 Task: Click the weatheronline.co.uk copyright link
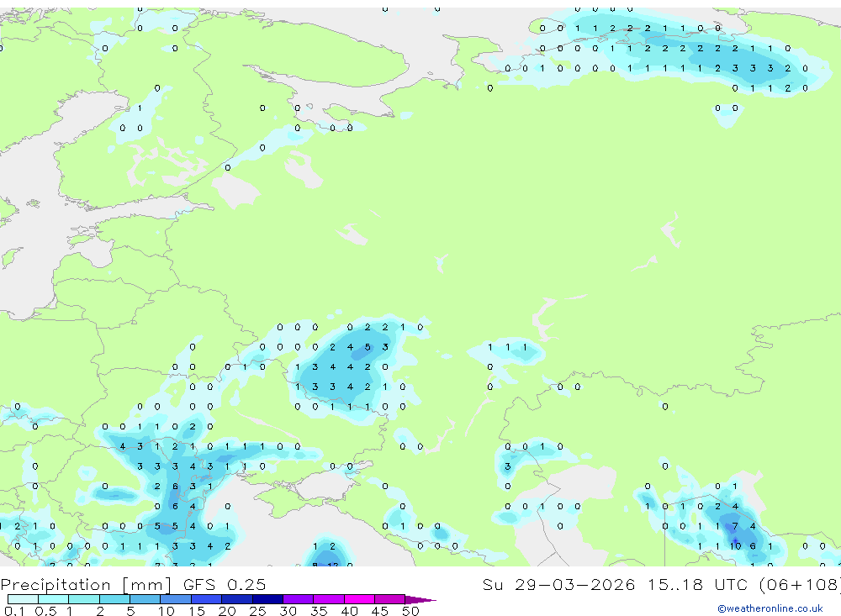point(770,608)
